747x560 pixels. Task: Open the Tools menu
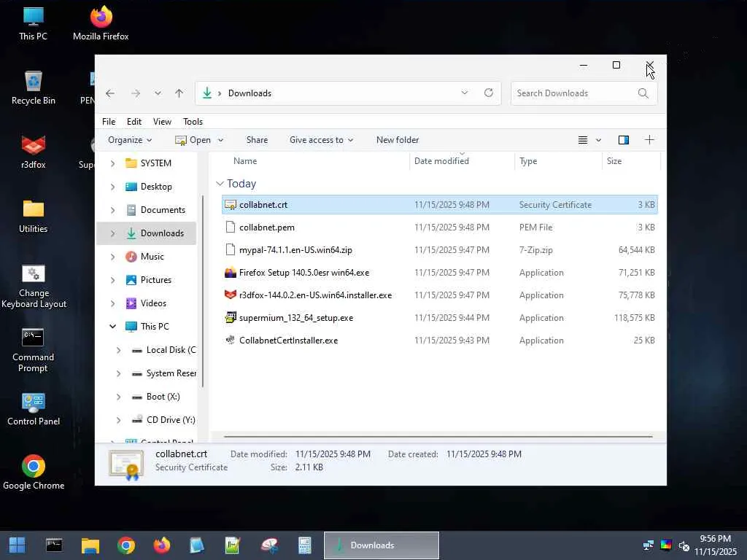click(x=193, y=122)
